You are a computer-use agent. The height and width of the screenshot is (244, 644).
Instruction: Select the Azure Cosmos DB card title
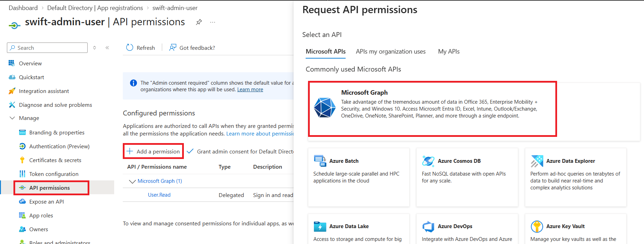(x=459, y=161)
